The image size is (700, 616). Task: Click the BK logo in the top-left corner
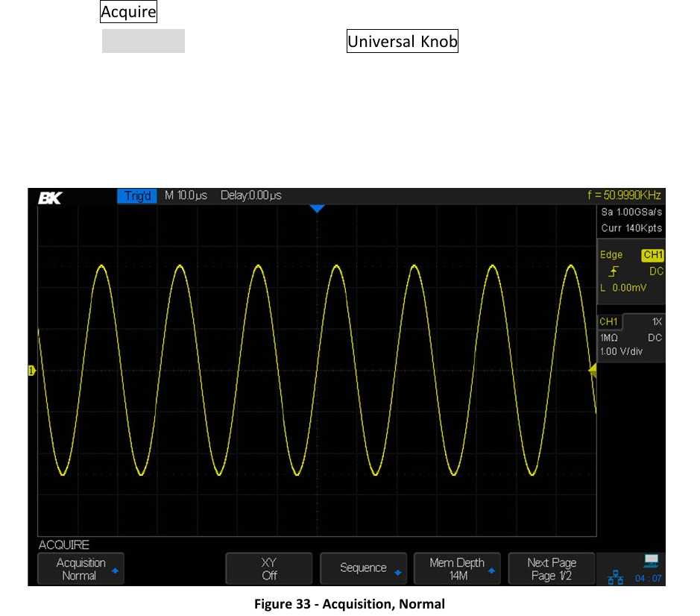49,196
